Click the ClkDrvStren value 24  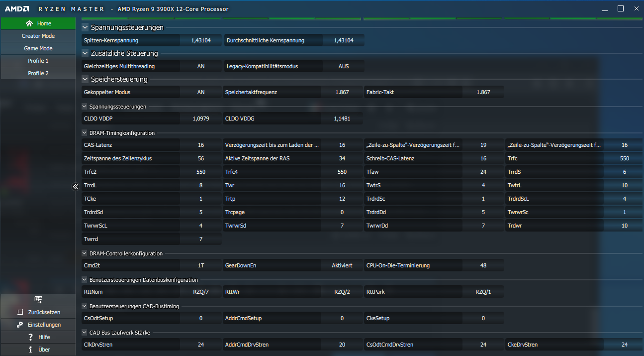tap(201, 345)
